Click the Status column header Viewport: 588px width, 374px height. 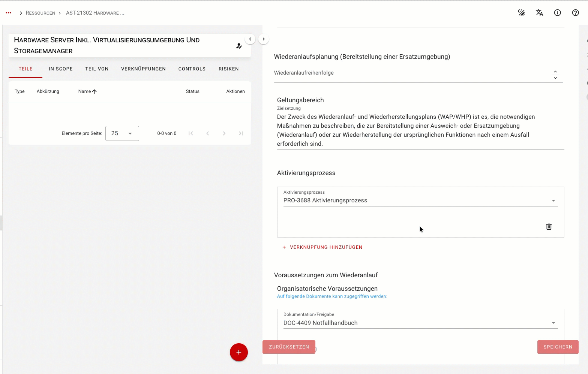pos(193,91)
